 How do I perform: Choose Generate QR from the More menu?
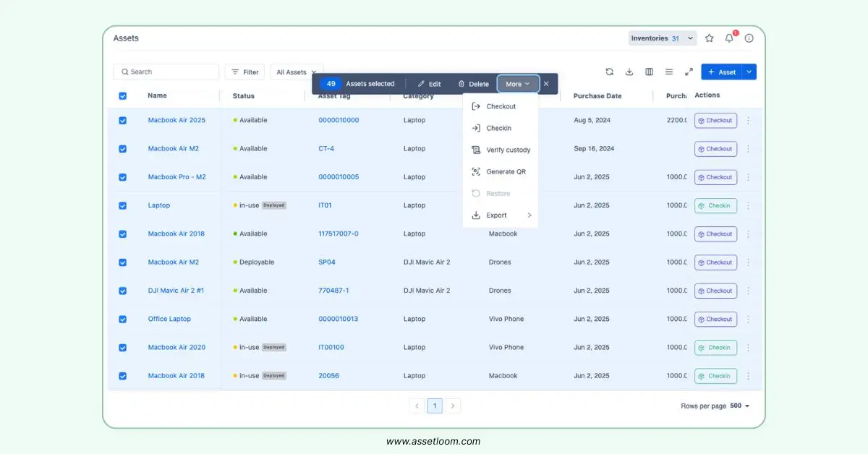(506, 172)
